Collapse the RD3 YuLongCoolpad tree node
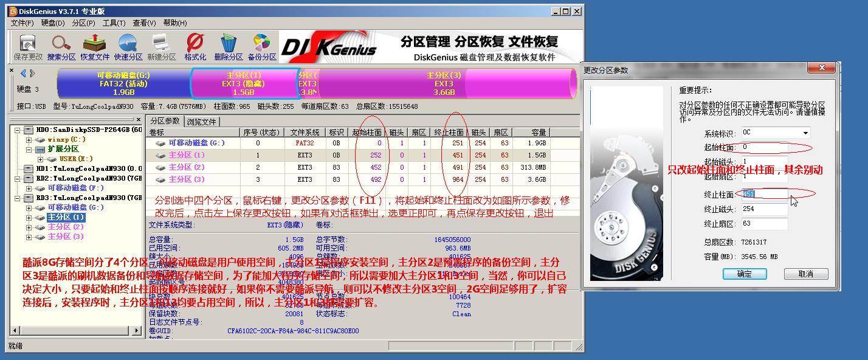The image size is (868, 360). click(x=18, y=198)
